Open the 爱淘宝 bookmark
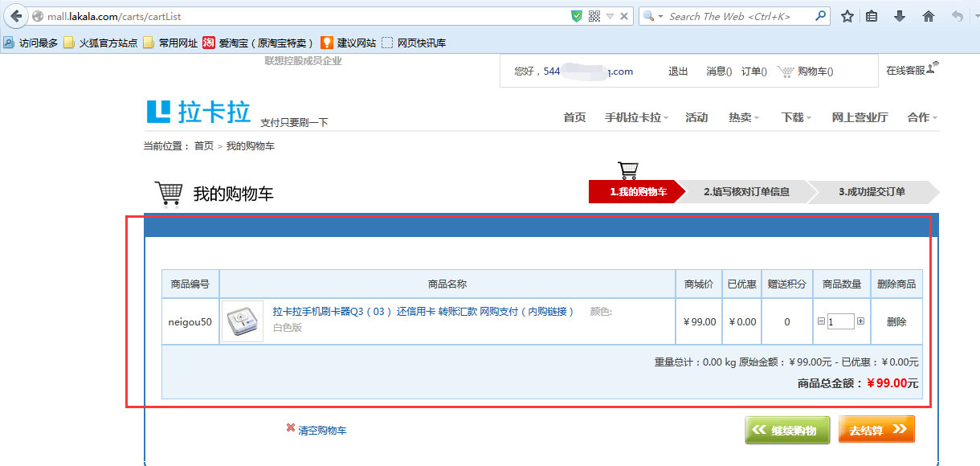Image resolution: width=980 pixels, height=466 pixels. point(257,43)
